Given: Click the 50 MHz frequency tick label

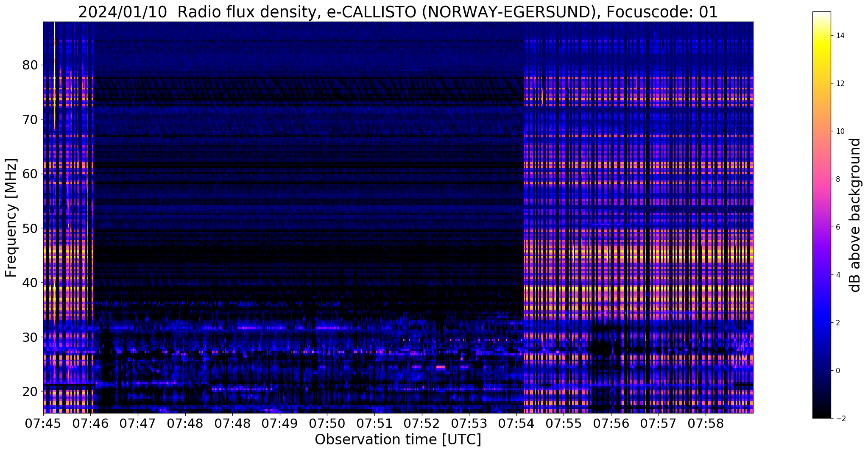Looking at the screenshot, I should coord(30,228).
